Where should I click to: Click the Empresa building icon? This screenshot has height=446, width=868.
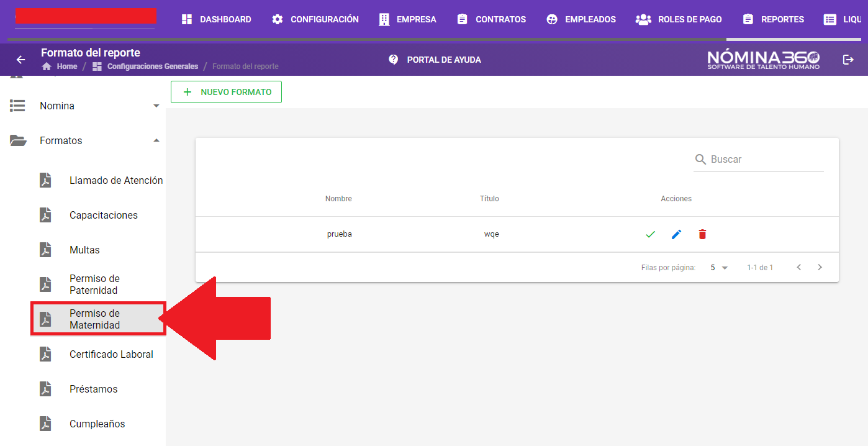pyautogui.click(x=384, y=19)
